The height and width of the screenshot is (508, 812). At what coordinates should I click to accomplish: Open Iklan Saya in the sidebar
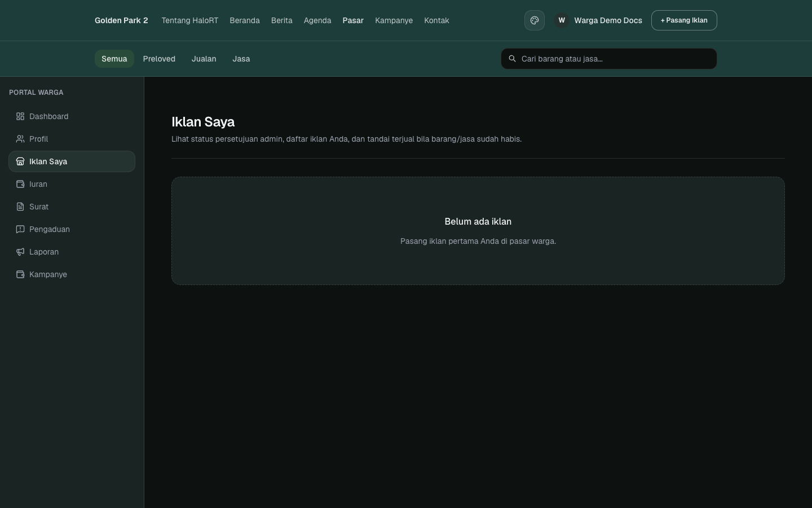pyautogui.click(x=72, y=161)
